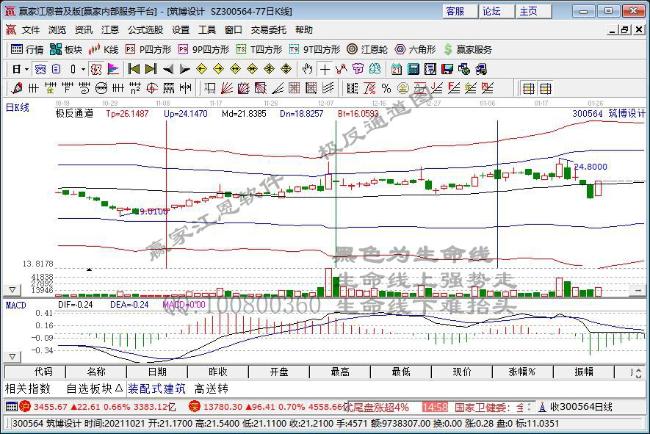
Task: Jump to the first bar with skip-to-start icon
Action: [x=133, y=69]
